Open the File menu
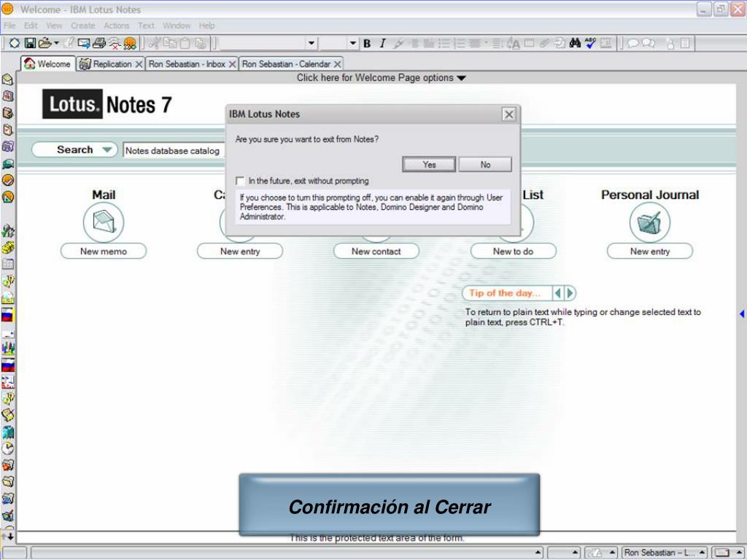 (9, 26)
